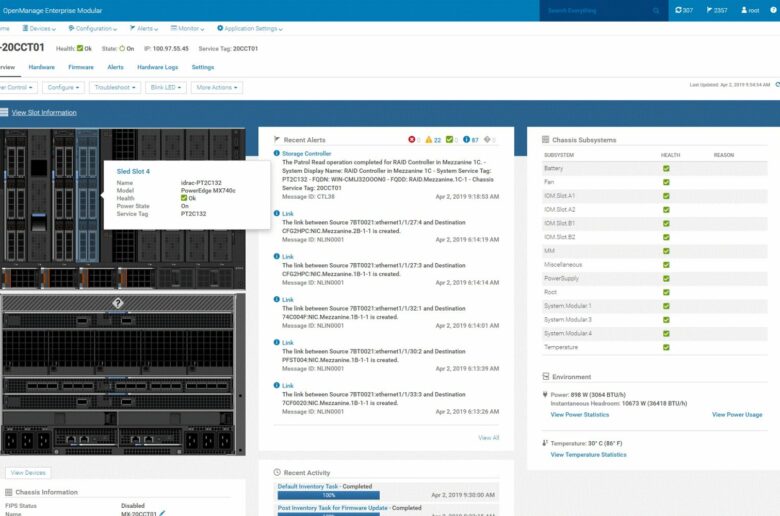Click the Fan health green check
This screenshot has height=516, width=780.
click(666, 182)
